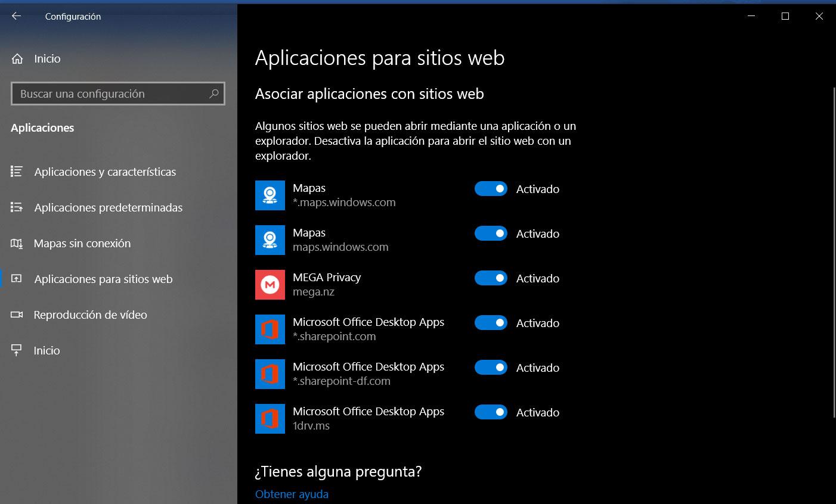The height and width of the screenshot is (504, 836).
Task: Open Aplicaciones predeterminadas section
Action: pyautogui.click(x=118, y=207)
